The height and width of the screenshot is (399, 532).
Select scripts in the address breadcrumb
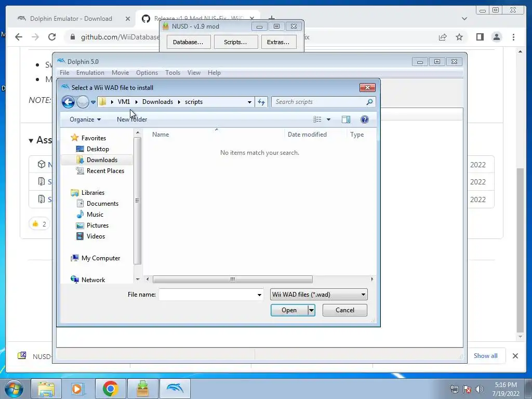194,102
